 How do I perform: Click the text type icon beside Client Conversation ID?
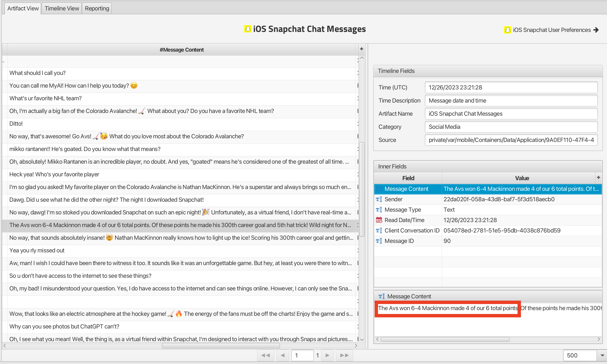click(379, 231)
